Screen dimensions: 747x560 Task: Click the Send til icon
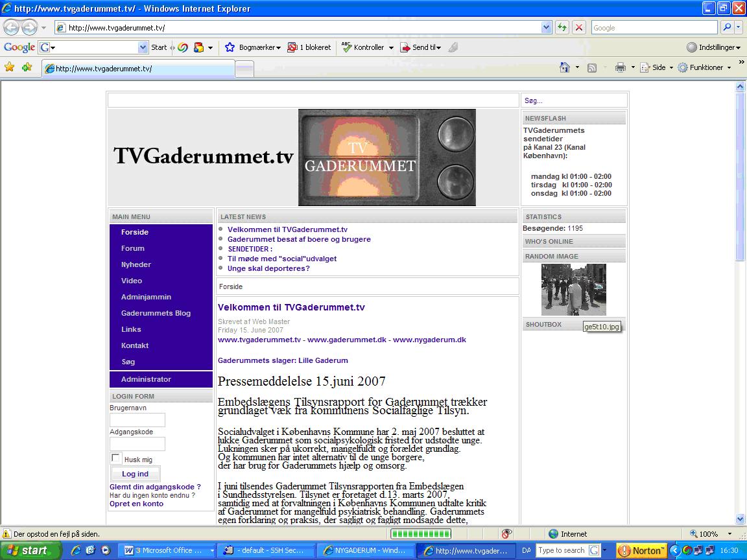[x=405, y=47]
